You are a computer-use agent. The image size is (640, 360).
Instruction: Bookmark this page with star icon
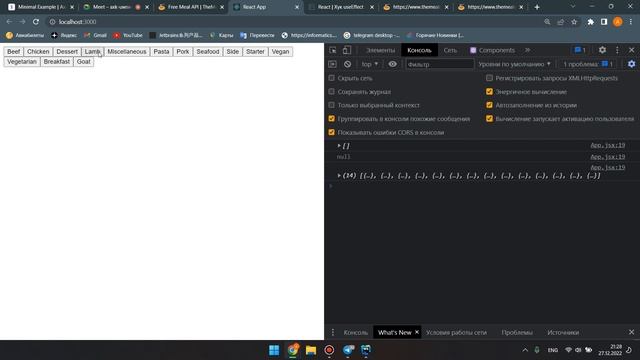point(574,22)
